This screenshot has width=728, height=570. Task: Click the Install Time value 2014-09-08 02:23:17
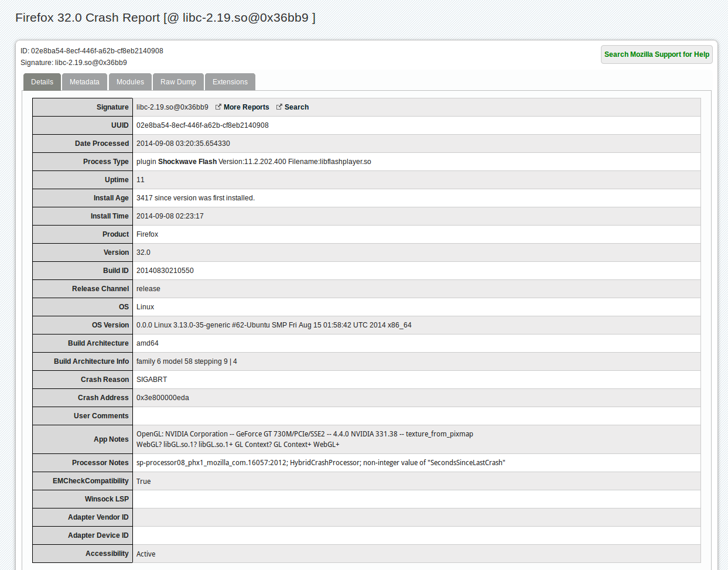[x=170, y=216]
